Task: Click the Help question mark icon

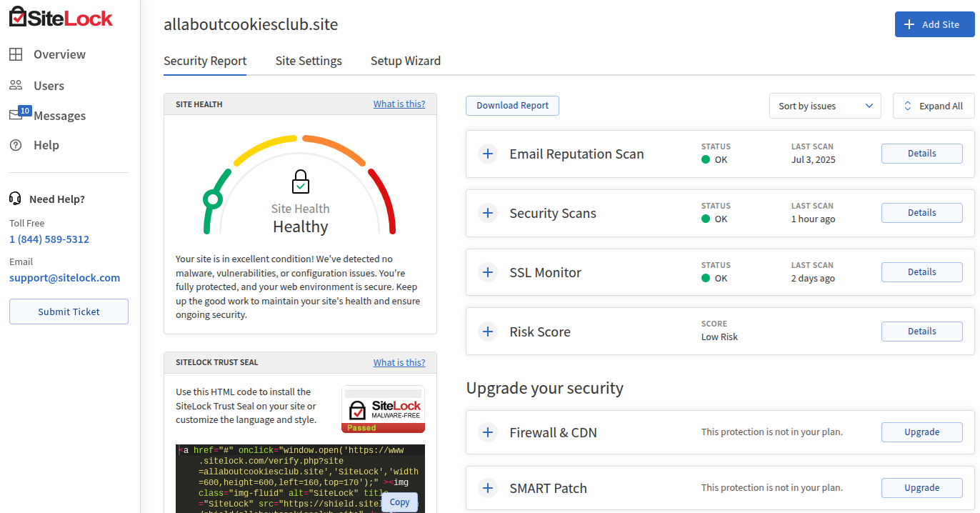Action: pos(16,145)
